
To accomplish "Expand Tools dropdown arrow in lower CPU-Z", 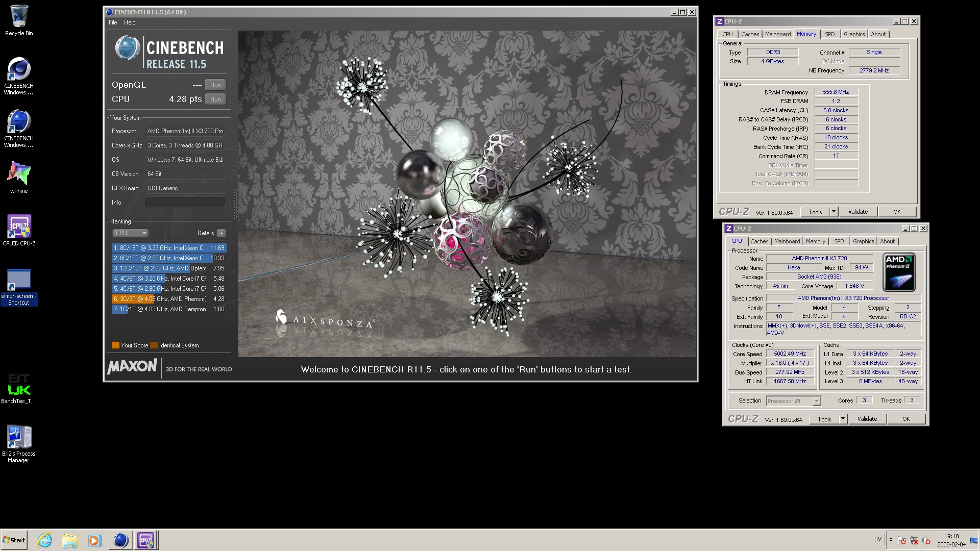I will tap(843, 419).
